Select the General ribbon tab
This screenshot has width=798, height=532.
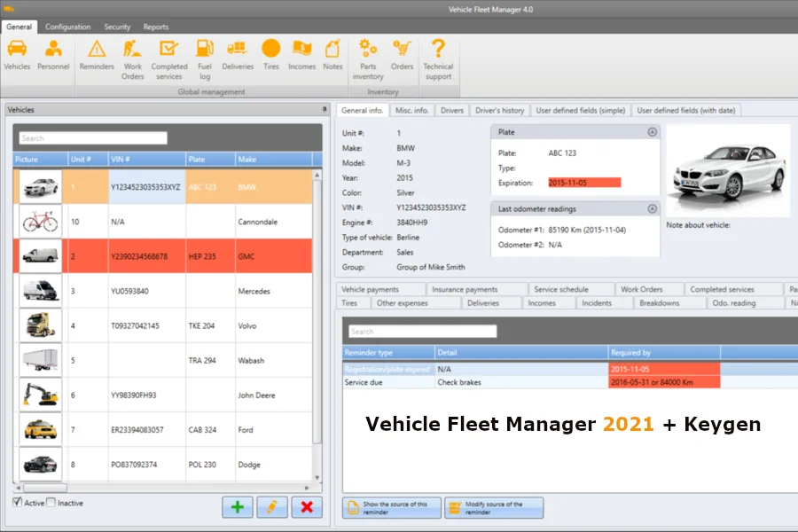(20, 27)
